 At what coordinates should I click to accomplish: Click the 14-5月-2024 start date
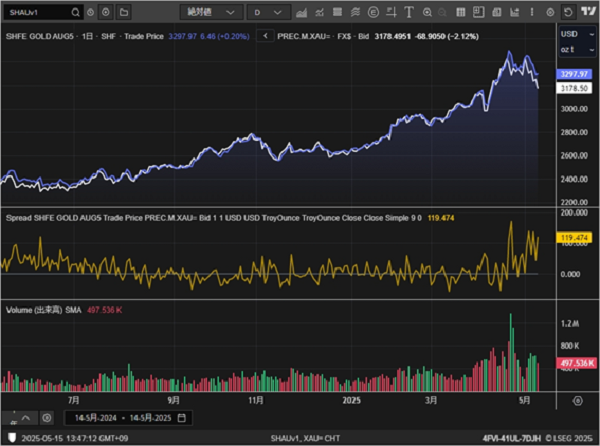pos(95,418)
